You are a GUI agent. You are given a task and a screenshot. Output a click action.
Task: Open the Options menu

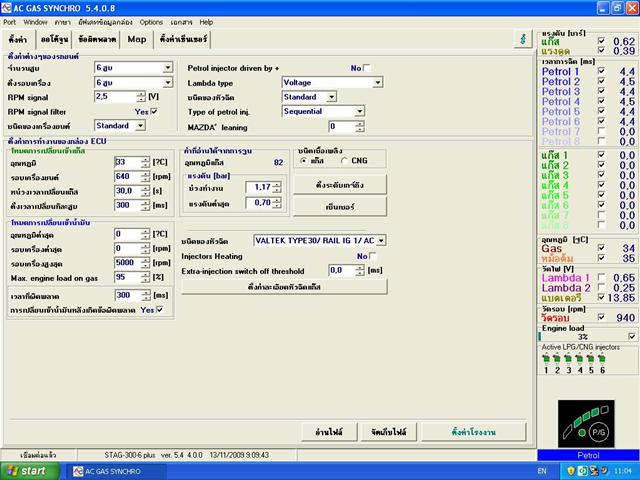point(151,20)
